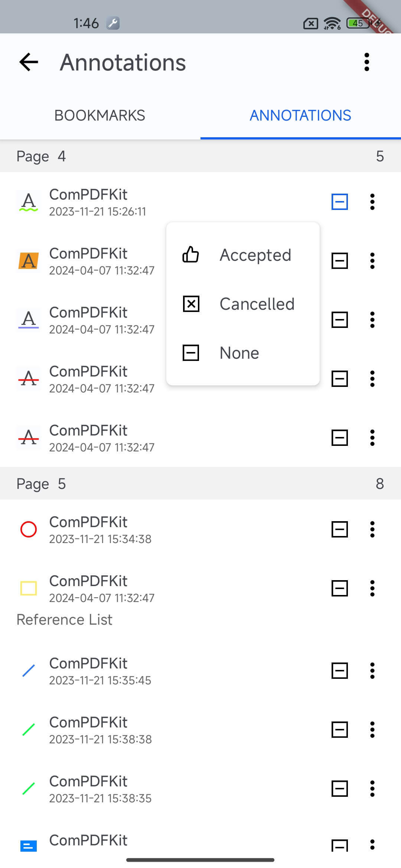Toggle review status of the yellow square annotation

(x=339, y=588)
